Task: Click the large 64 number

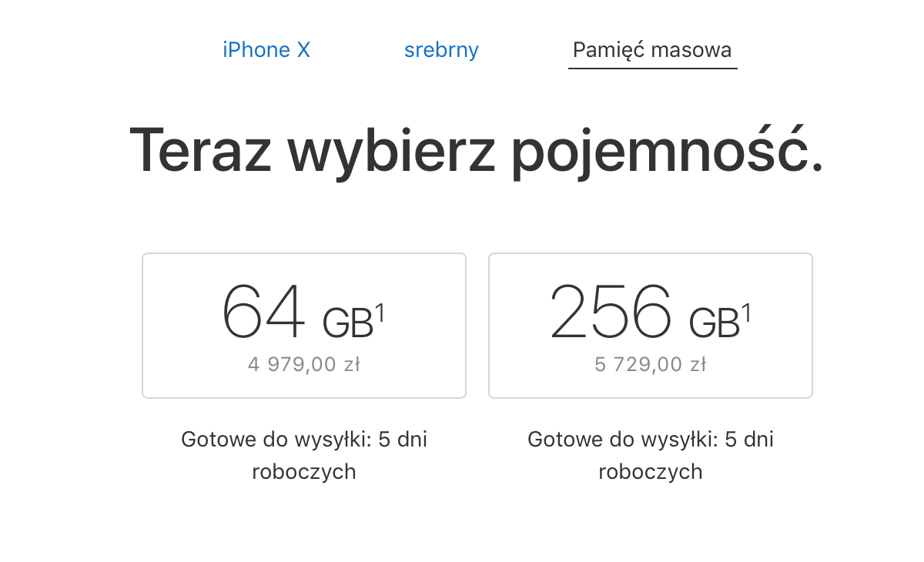Action: pyautogui.click(x=263, y=312)
